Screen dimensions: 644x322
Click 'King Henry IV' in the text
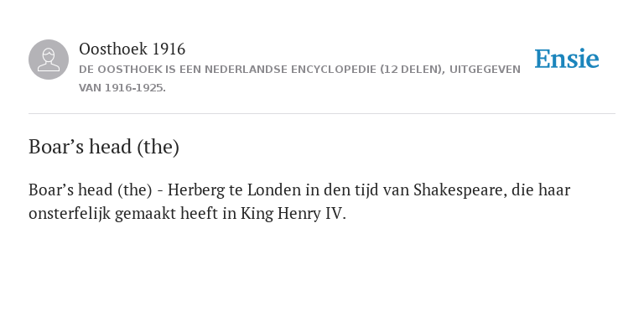[x=292, y=214]
